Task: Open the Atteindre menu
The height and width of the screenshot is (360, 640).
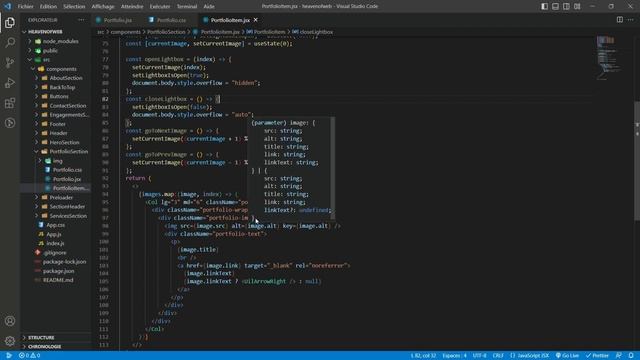Action: click(x=132, y=6)
